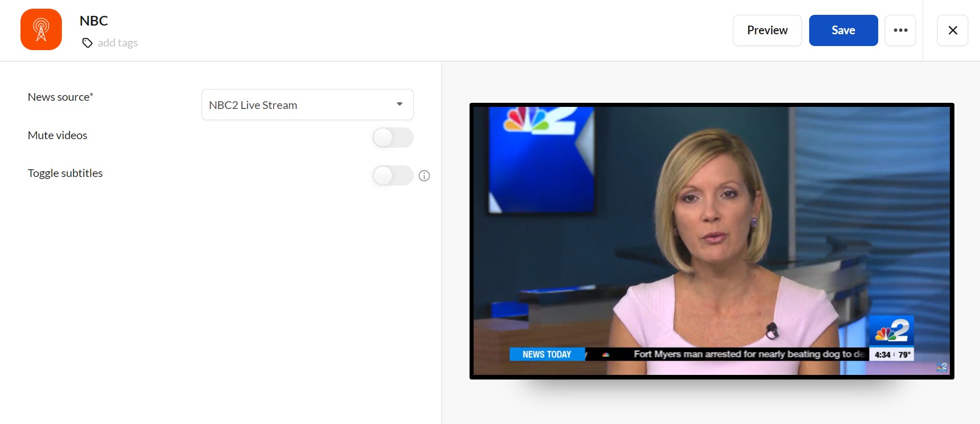The height and width of the screenshot is (424, 980).
Task: Click the subtitles info icon
Action: pyautogui.click(x=424, y=176)
